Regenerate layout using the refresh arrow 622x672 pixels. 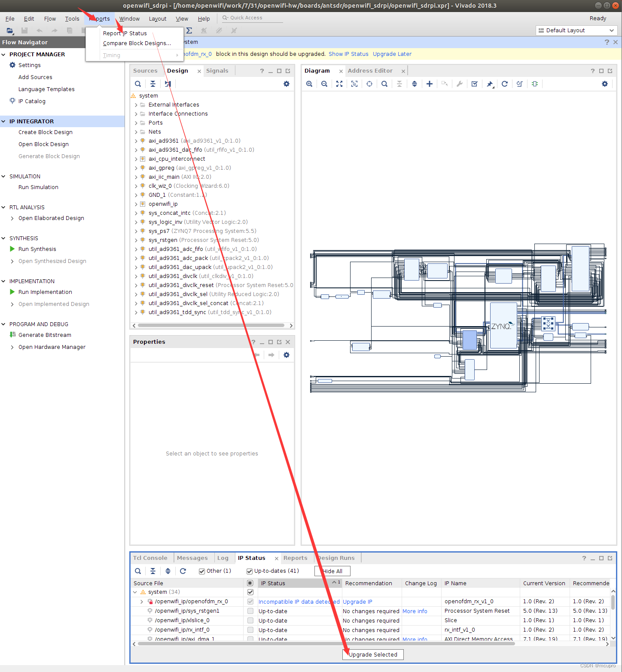(x=505, y=84)
